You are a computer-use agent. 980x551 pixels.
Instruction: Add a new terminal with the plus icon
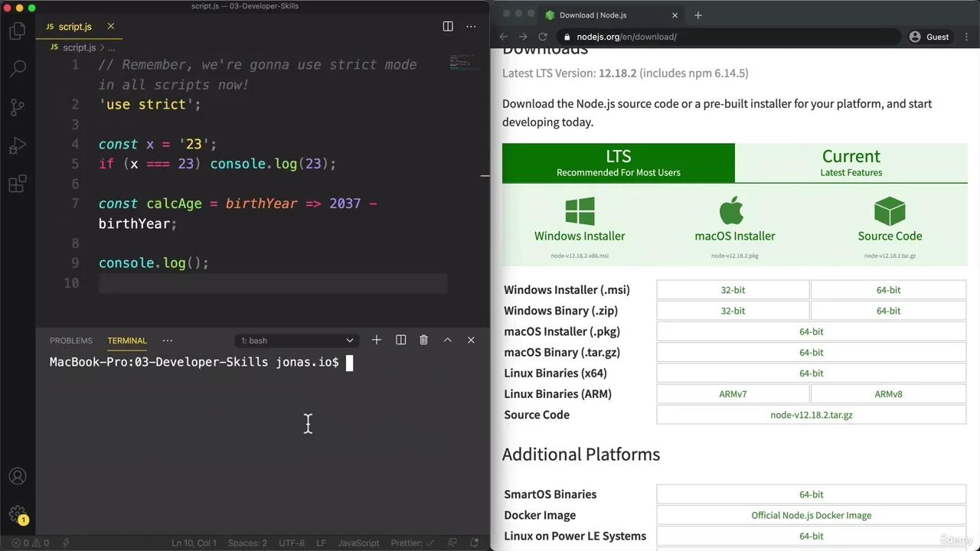coord(376,340)
